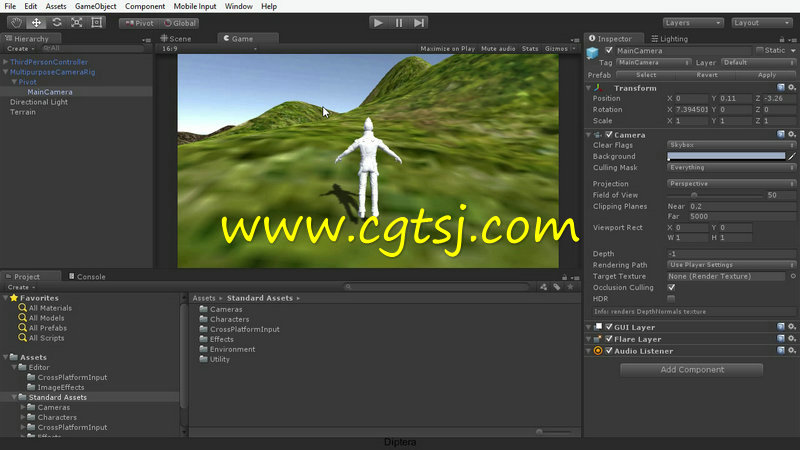
Task: Toggle the Static checkbox
Action: (760, 50)
